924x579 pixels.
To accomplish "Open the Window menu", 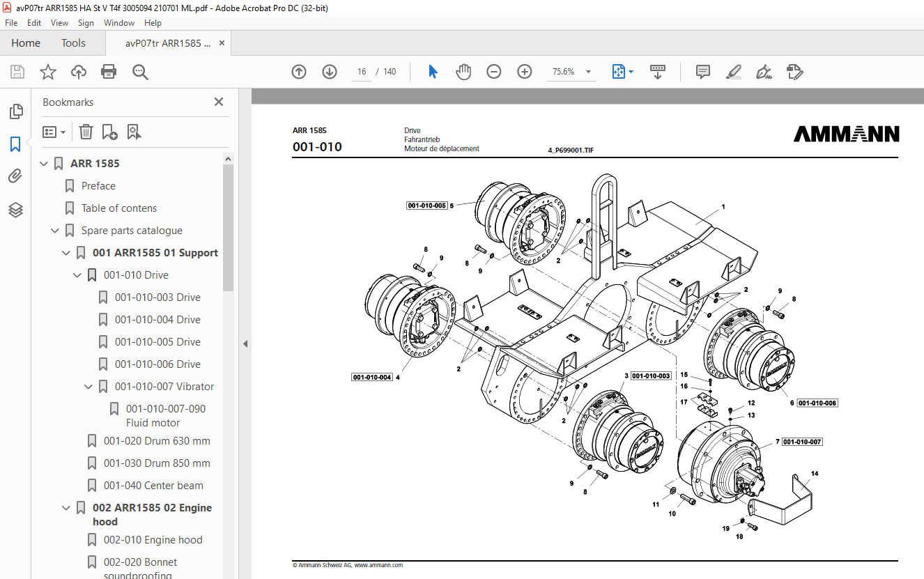I will click(119, 23).
